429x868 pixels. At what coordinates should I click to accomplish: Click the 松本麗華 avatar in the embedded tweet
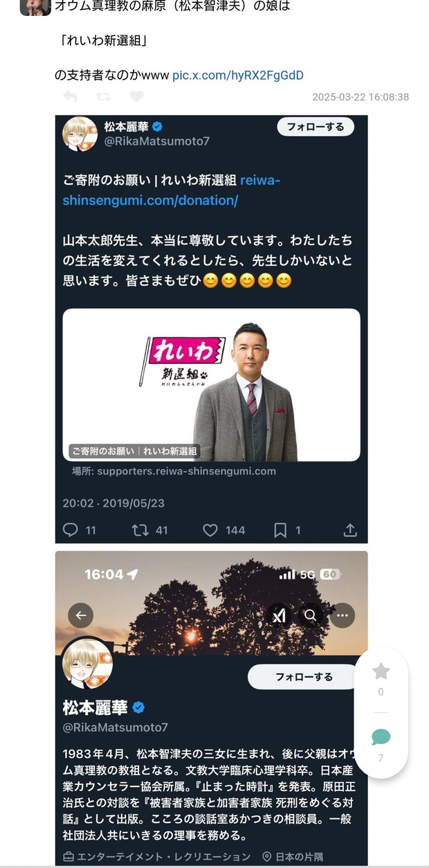(80, 134)
